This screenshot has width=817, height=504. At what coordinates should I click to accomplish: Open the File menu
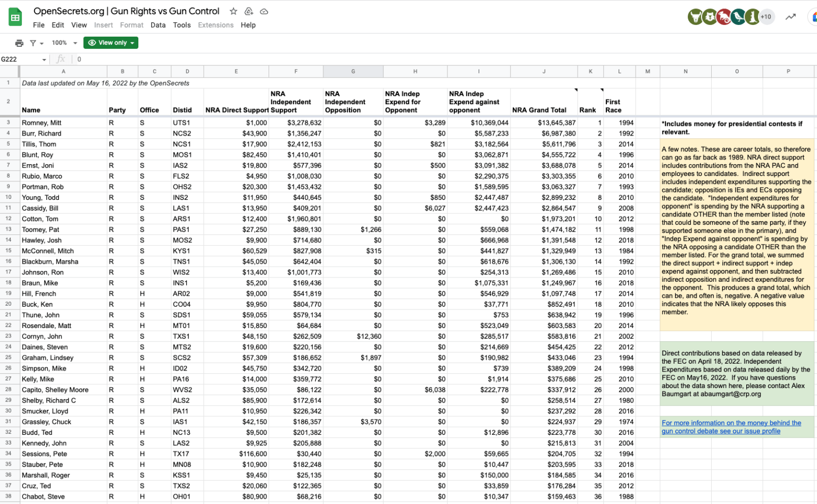click(39, 25)
